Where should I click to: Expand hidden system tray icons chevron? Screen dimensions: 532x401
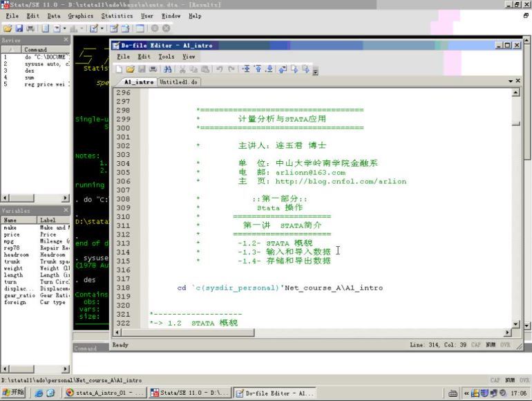click(x=466, y=393)
